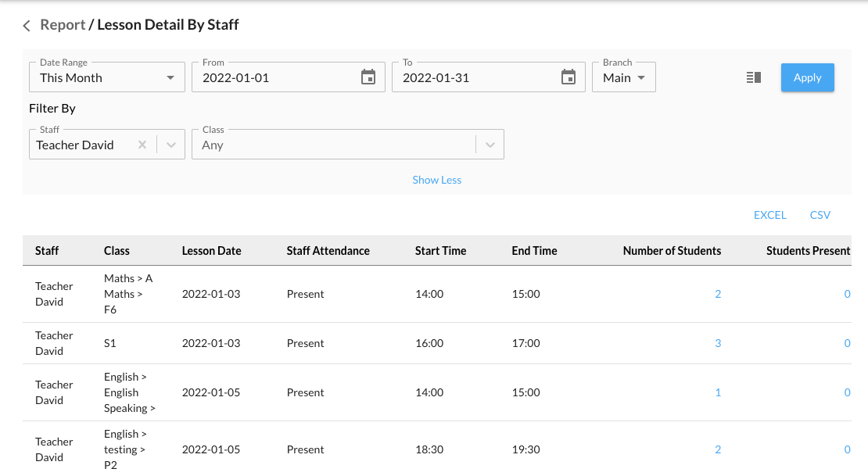Open student count 3 for class S1
Viewport: 868px width, 476px height.
[x=718, y=343]
